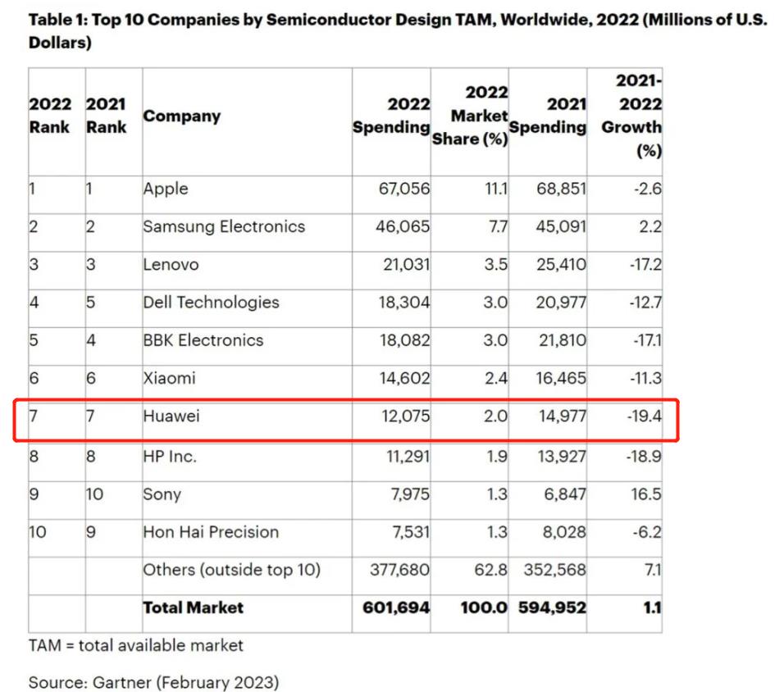Click Huawei in the highlighted row

coord(171,416)
